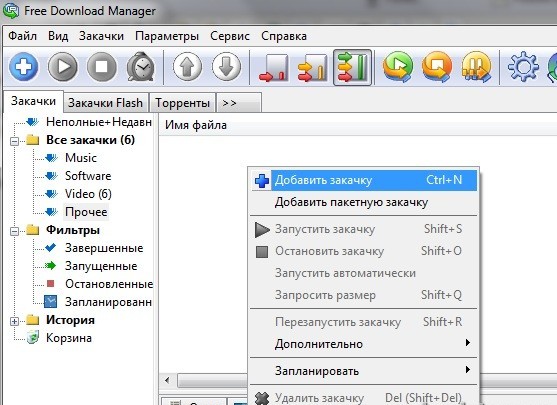
Task: Choose Запустить закачку menu entry
Action: [x=364, y=229]
